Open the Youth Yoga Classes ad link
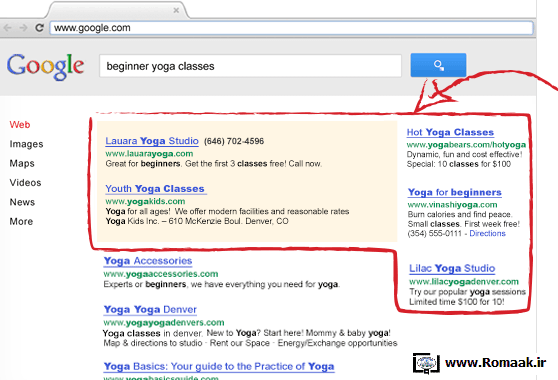Screen dimensions: 558x380 point(155,189)
